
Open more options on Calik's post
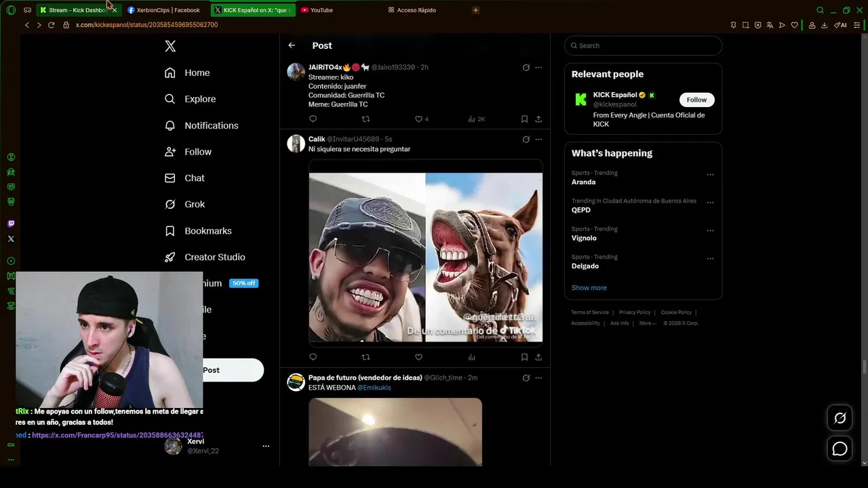click(x=538, y=139)
